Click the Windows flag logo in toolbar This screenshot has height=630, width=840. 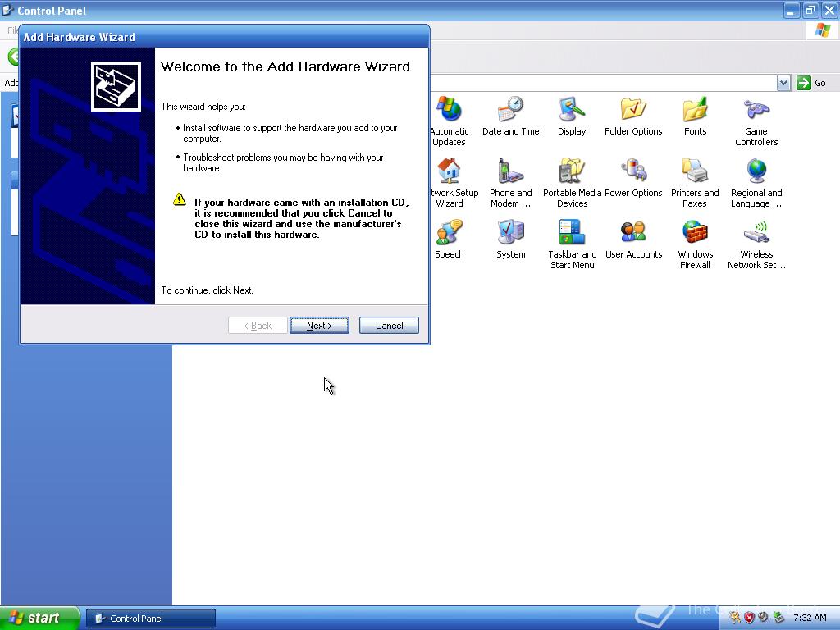[822, 30]
